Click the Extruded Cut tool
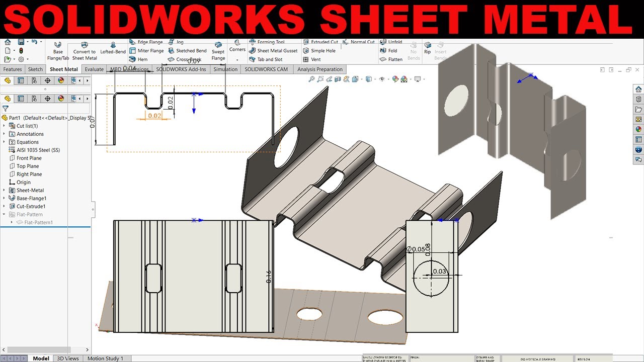 click(320, 42)
